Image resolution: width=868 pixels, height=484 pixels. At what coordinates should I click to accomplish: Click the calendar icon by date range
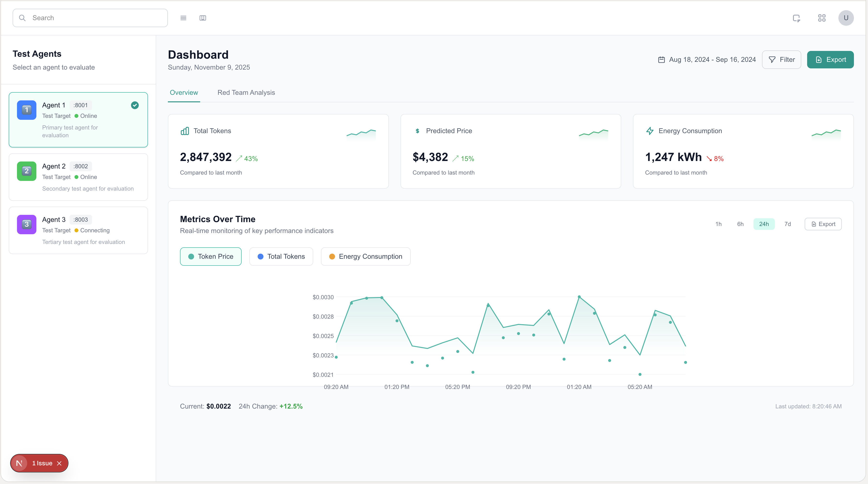(x=661, y=60)
